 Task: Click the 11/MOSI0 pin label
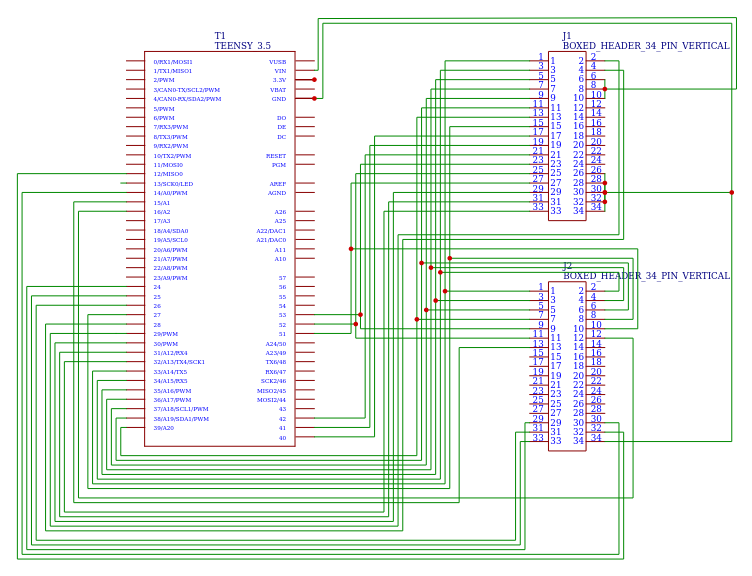(x=168, y=165)
